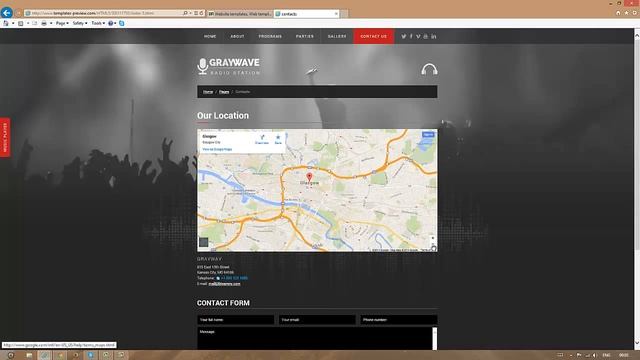The height and width of the screenshot is (360, 640).
Task: Open the browser Tools gear icon
Action: click(634, 13)
